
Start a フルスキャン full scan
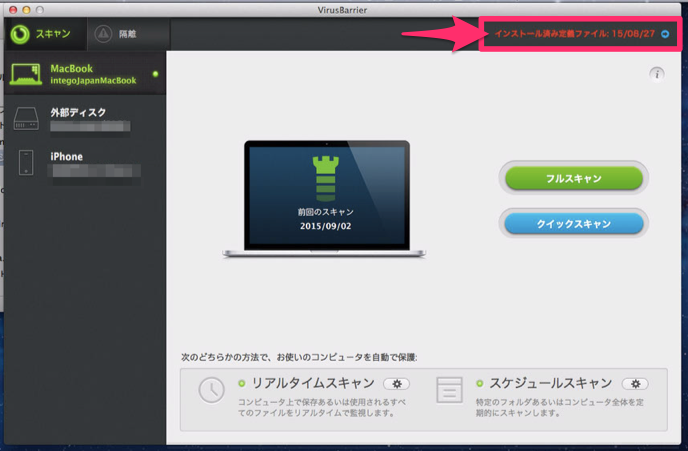(573, 178)
